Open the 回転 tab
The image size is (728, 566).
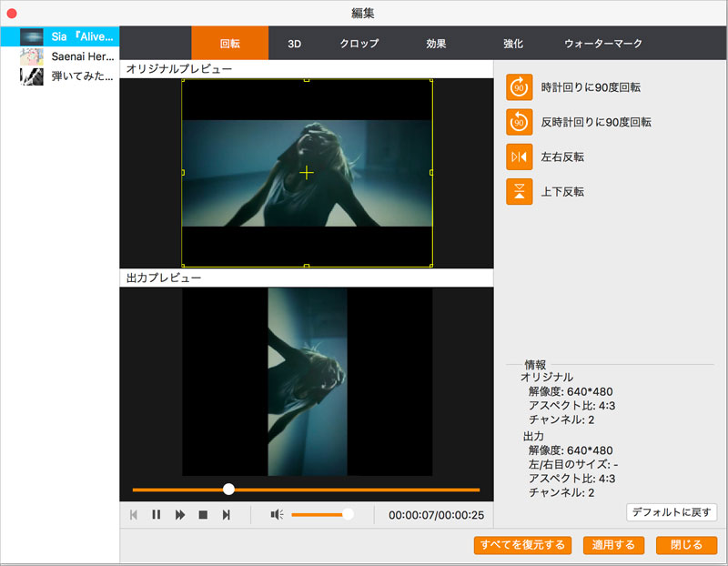(230, 43)
